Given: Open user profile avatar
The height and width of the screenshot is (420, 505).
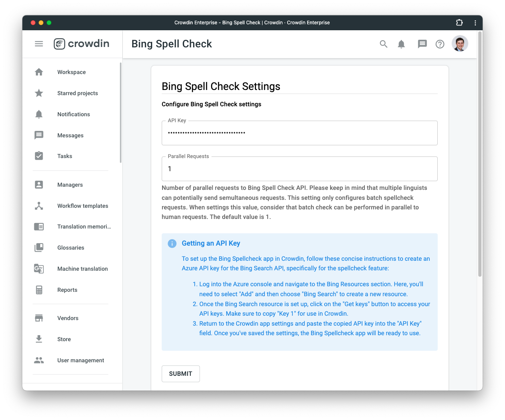Looking at the screenshot, I should tap(460, 44).
